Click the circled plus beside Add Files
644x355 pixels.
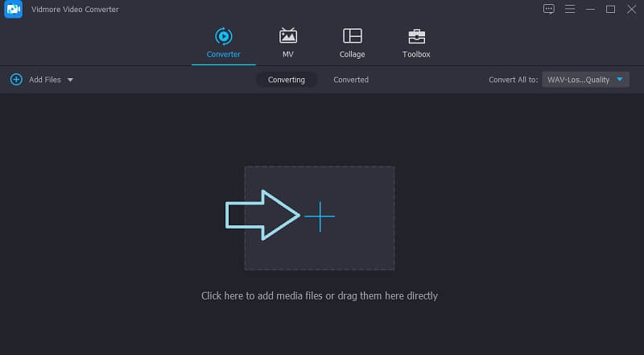click(16, 80)
